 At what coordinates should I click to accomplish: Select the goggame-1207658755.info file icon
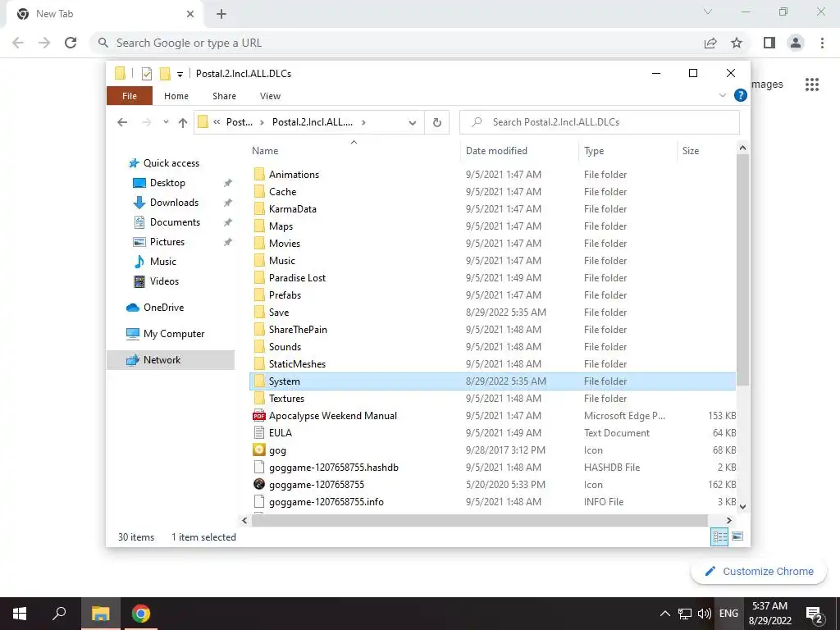pos(259,501)
